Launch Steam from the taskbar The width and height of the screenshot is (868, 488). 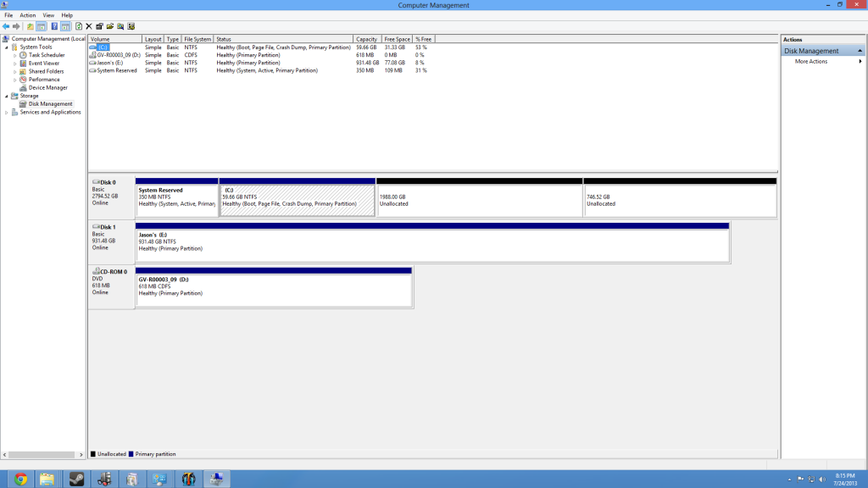[x=76, y=479]
